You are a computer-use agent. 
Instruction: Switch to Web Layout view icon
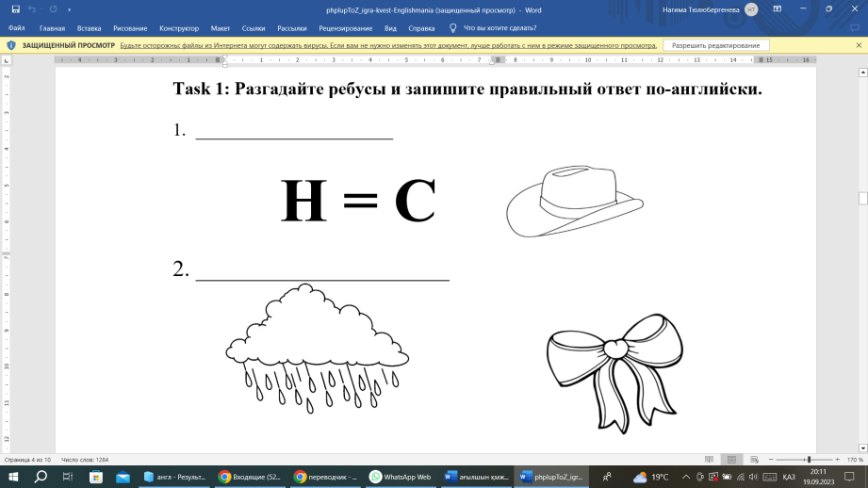click(754, 460)
